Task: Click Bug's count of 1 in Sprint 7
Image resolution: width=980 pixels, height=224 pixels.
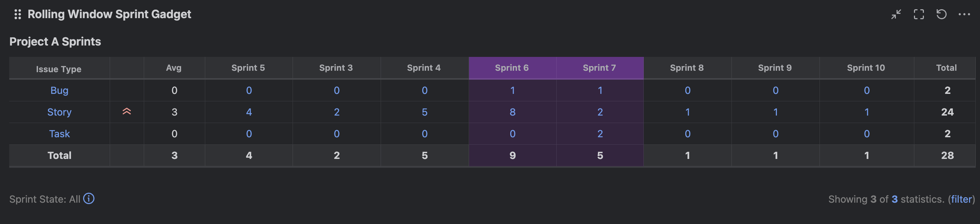Action: tap(600, 90)
